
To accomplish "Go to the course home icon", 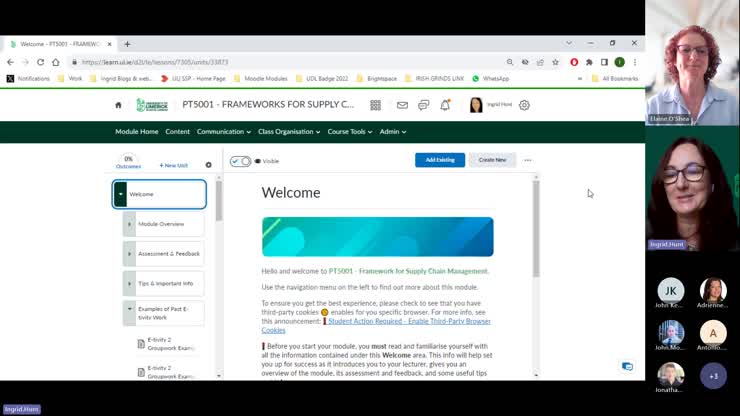I will pos(118,105).
